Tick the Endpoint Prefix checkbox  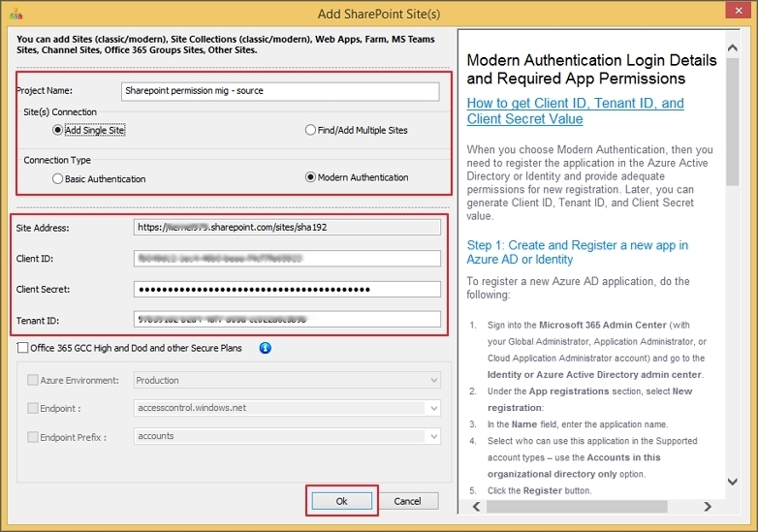pos(32,437)
